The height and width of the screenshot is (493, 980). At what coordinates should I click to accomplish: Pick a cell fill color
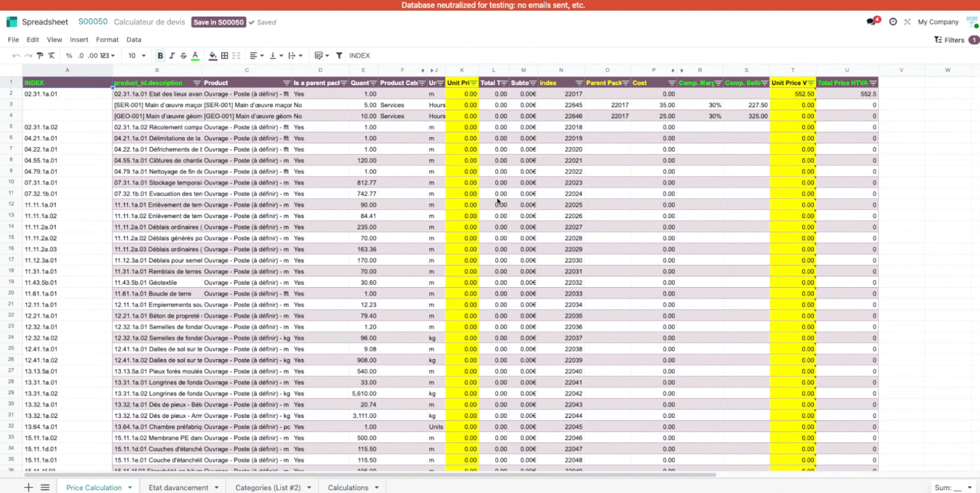[x=212, y=56]
